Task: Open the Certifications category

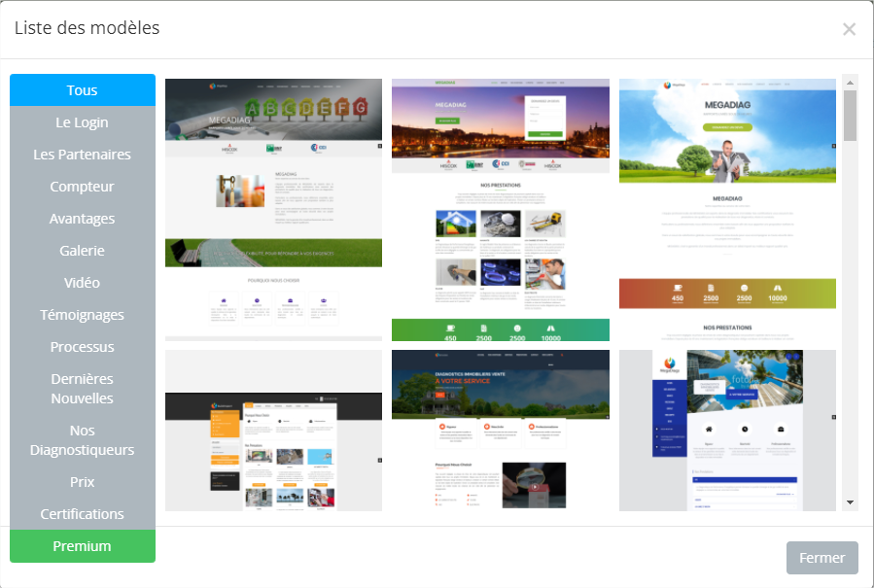Action: coord(83,514)
